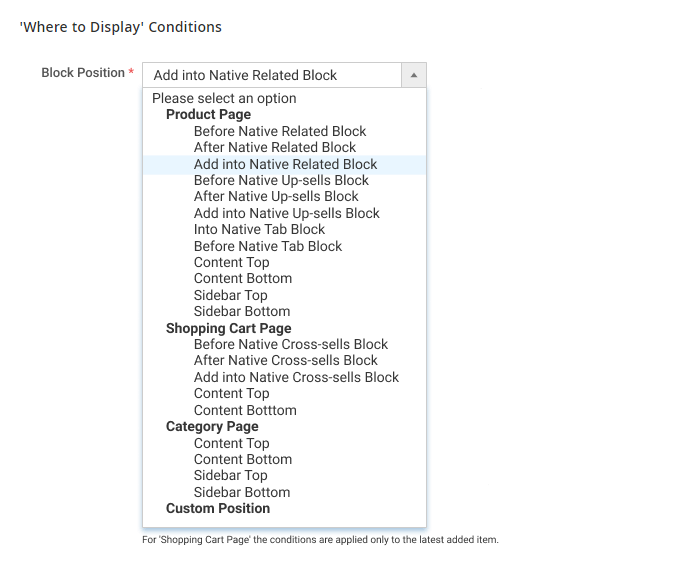Pick After Native Cross-sells Block
The height and width of the screenshot is (580, 685).
[284, 360]
